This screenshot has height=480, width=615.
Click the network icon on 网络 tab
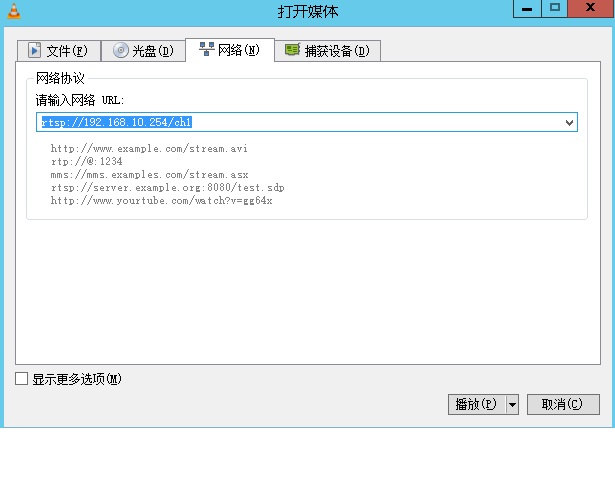[206, 49]
